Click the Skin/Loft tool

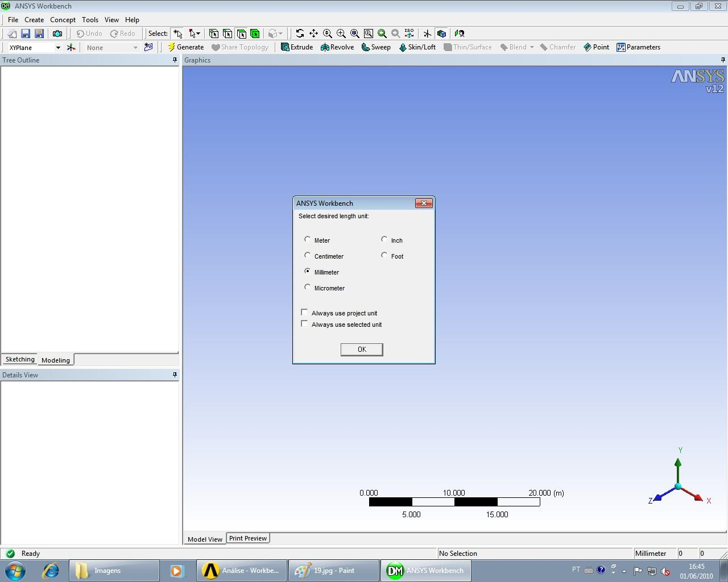click(417, 47)
